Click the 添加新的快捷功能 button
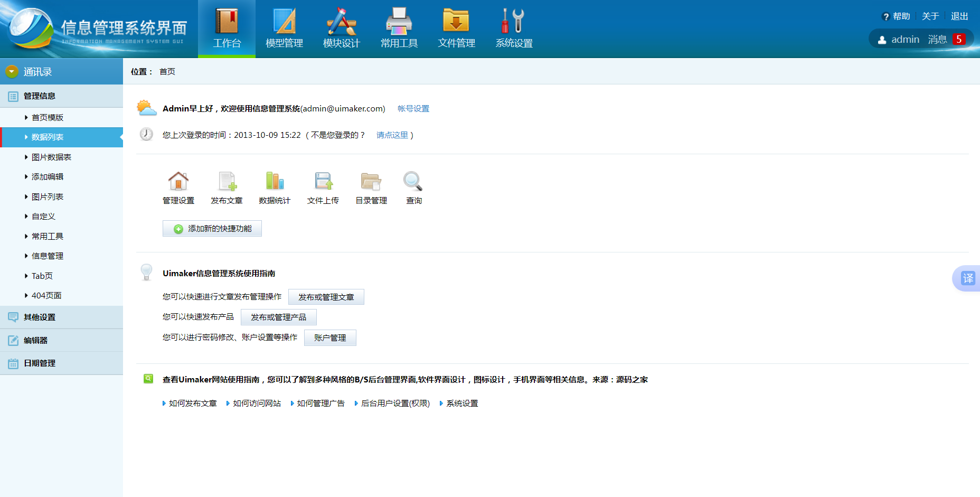This screenshot has width=980, height=497. [x=212, y=229]
